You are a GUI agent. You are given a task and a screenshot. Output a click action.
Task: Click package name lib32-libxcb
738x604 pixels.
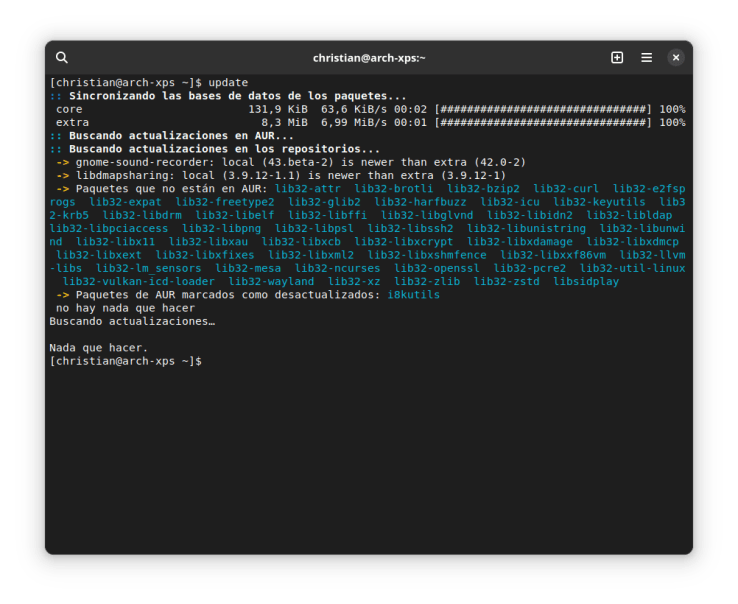pyautogui.click(x=301, y=242)
